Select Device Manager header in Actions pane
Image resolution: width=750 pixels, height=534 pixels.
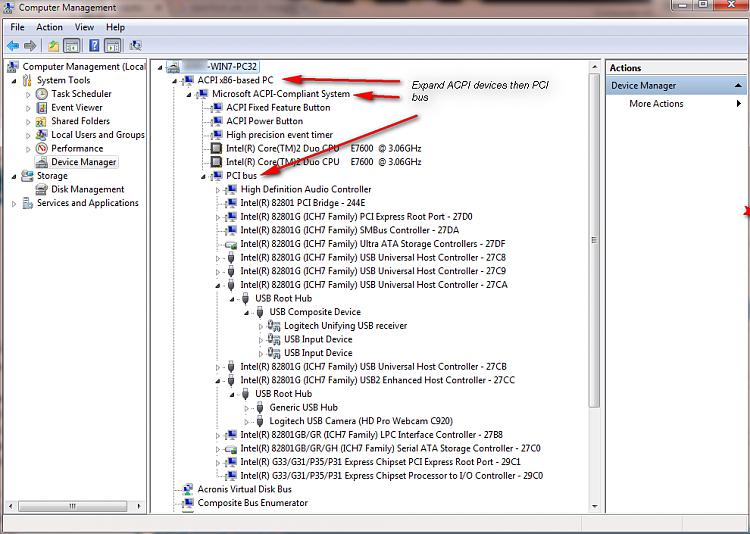[x=677, y=86]
